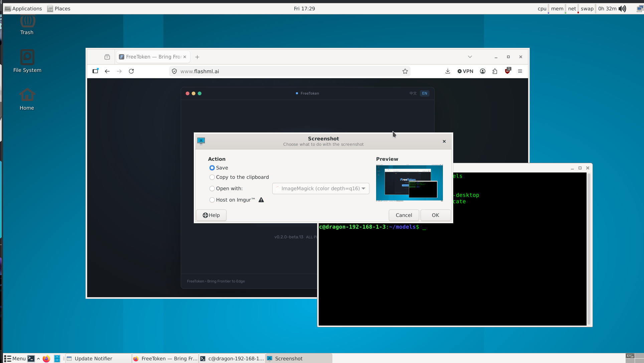Viewport: 644px width, 363px height.
Task: Select the FreeToken browser tab
Action: click(x=153, y=57)
